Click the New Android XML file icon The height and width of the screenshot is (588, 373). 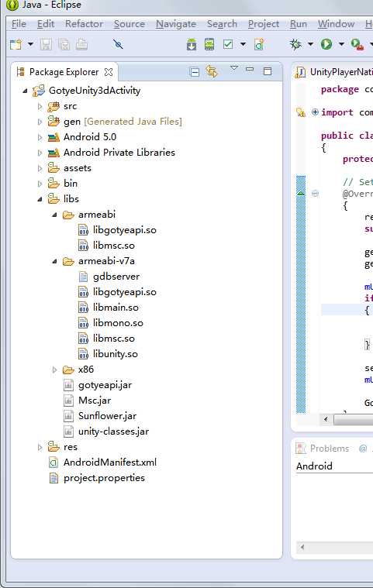tap(259, 45)
